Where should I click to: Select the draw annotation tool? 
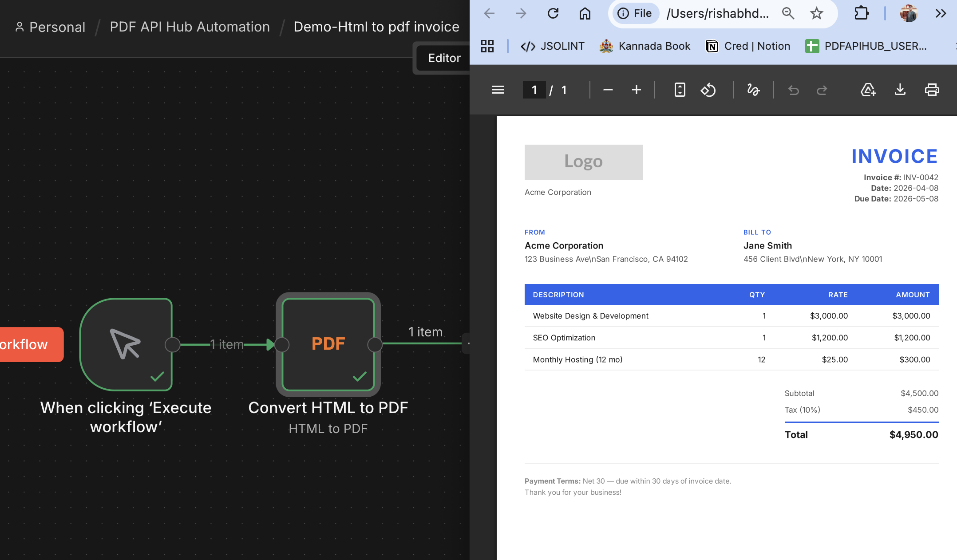(753, 90)
